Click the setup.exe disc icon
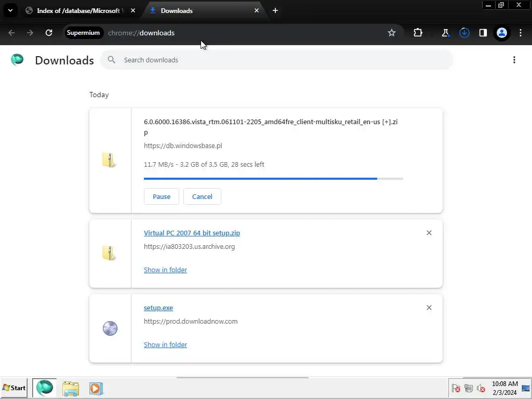 [x=110, y=328]
